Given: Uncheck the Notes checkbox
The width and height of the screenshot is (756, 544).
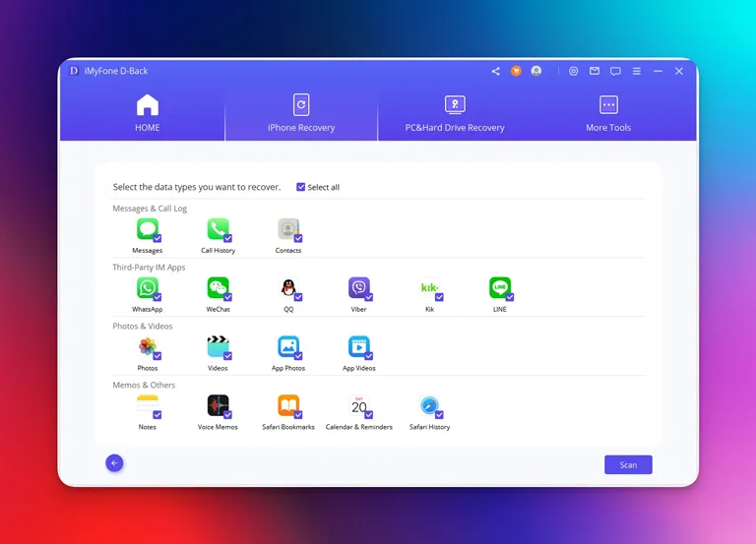Looking at the screenshot, I should 157,414.
